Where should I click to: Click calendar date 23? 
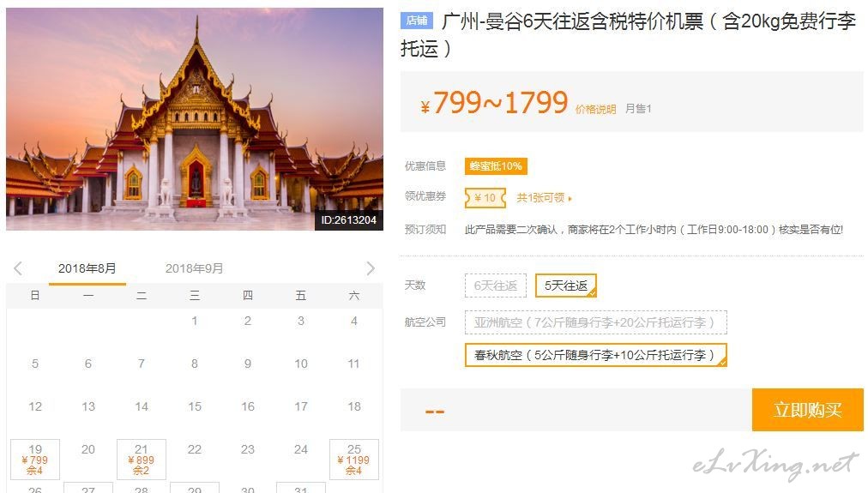click(x=247, y=449)
